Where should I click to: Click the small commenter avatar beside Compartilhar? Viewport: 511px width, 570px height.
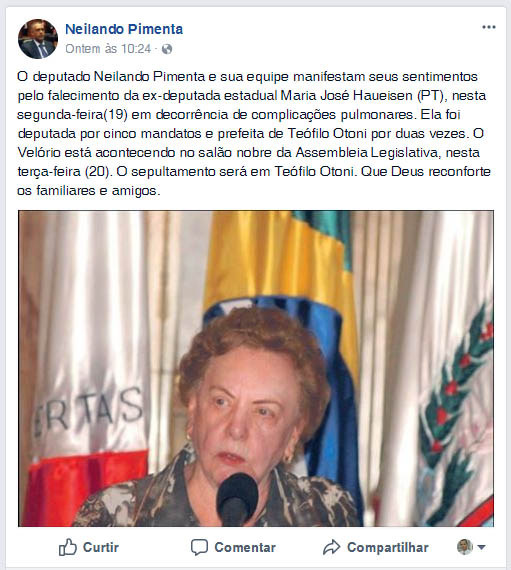[x=465, y=547]
